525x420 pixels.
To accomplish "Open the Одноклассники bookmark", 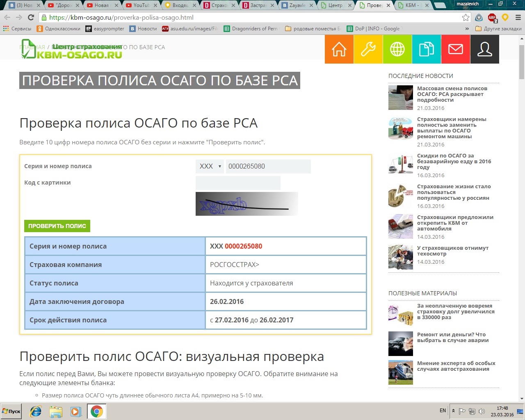I will [x=59, y=29].
